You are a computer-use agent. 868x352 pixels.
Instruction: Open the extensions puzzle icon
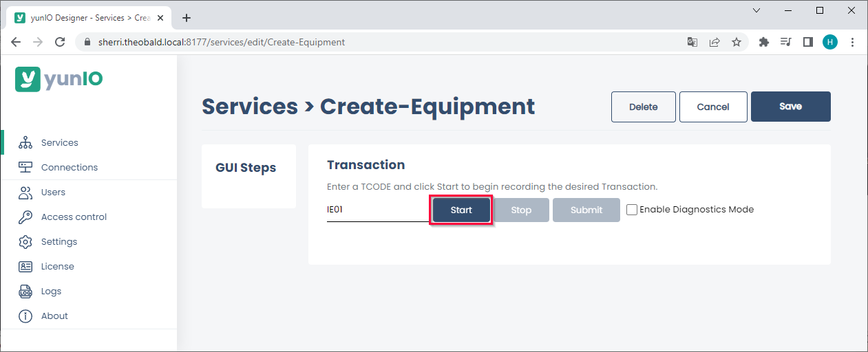(763, 42)
